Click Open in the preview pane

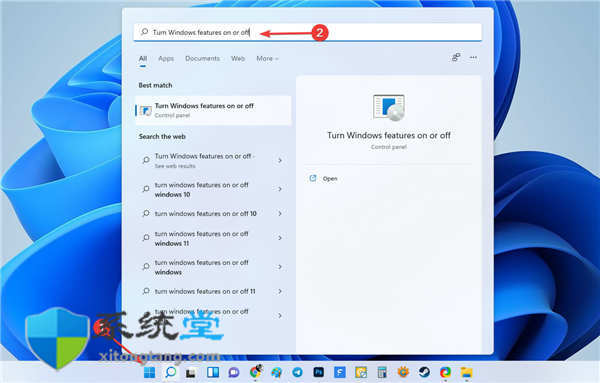[330, 179]
